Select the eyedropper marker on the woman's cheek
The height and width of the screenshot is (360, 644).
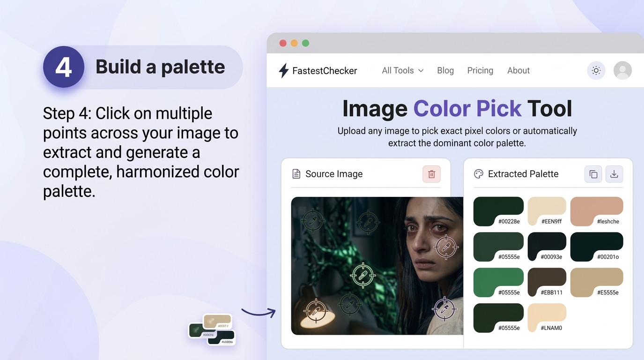445,247
